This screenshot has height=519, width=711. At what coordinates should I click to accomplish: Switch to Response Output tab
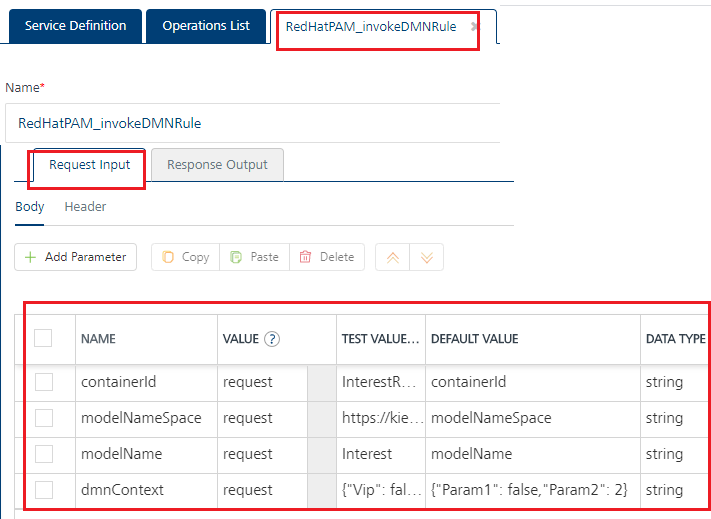coord(217,165)
